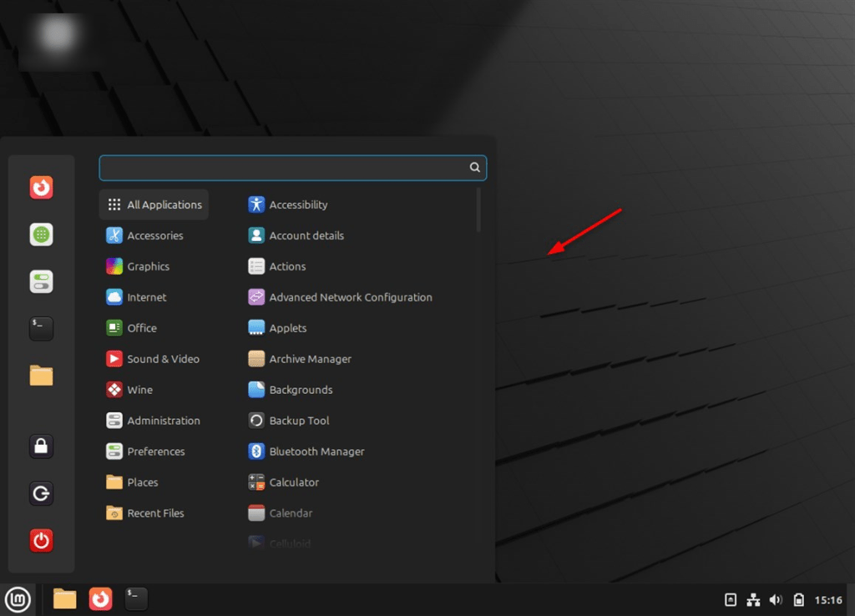Open the network tray icon
This screenshot has width=855, height=616.
tap(753, 599)
